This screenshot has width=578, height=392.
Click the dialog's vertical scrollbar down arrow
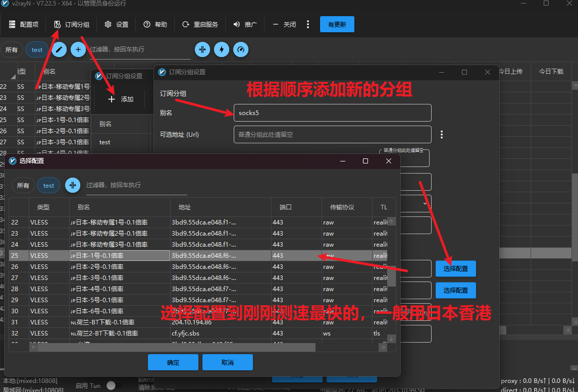tap(392, 339)
